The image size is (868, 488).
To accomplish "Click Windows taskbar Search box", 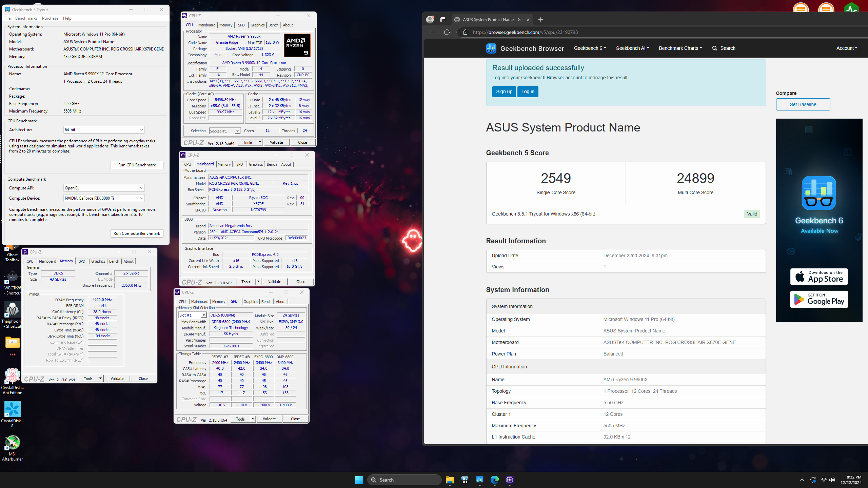I will click(x=404, y=480).
